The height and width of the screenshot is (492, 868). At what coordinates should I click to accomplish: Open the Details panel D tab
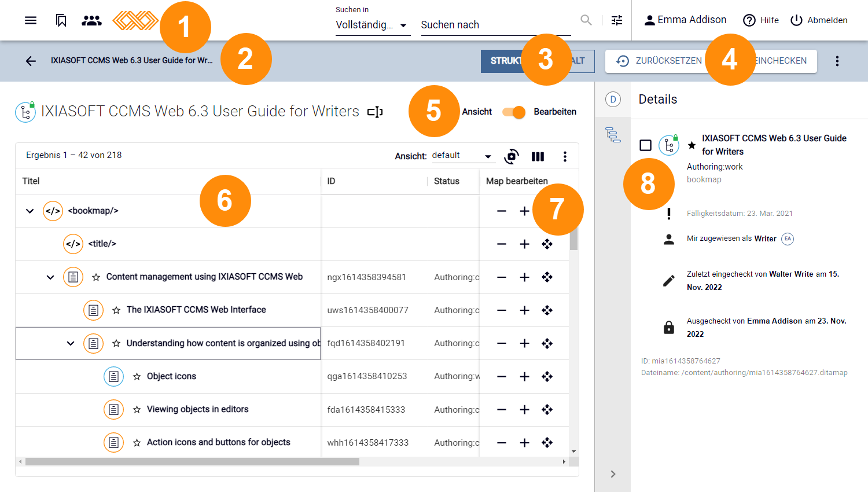coord(613,100)
